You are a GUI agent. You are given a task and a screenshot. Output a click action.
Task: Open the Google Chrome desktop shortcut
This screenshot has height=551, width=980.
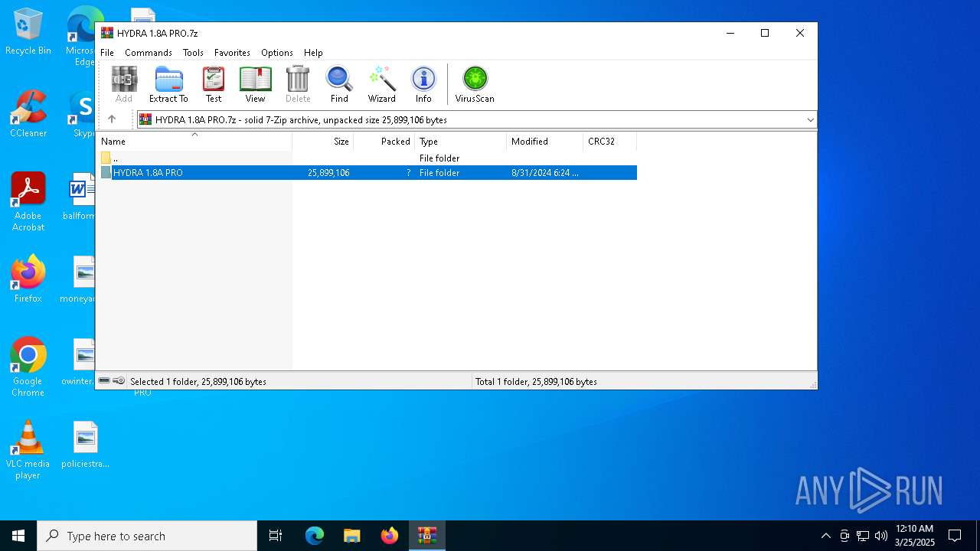[x=28, y=367]
